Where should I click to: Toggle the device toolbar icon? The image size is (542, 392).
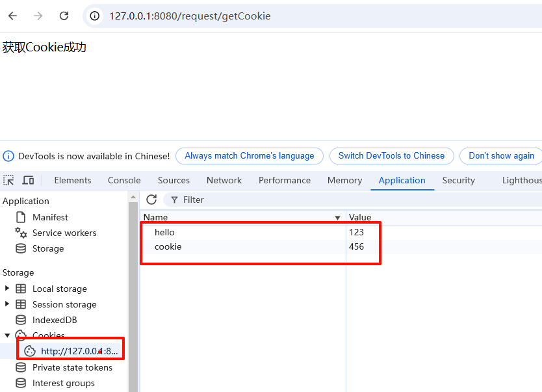[28, 180]
